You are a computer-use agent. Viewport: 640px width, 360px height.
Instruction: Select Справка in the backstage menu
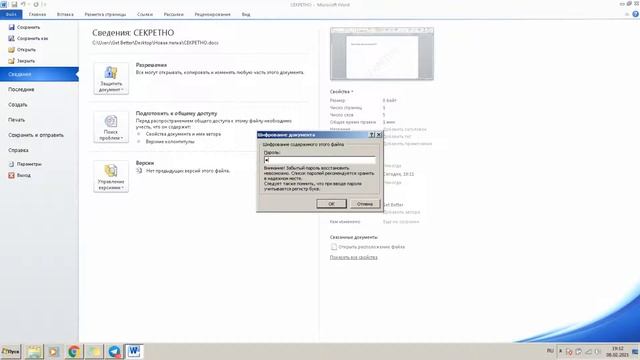point(18,150)
